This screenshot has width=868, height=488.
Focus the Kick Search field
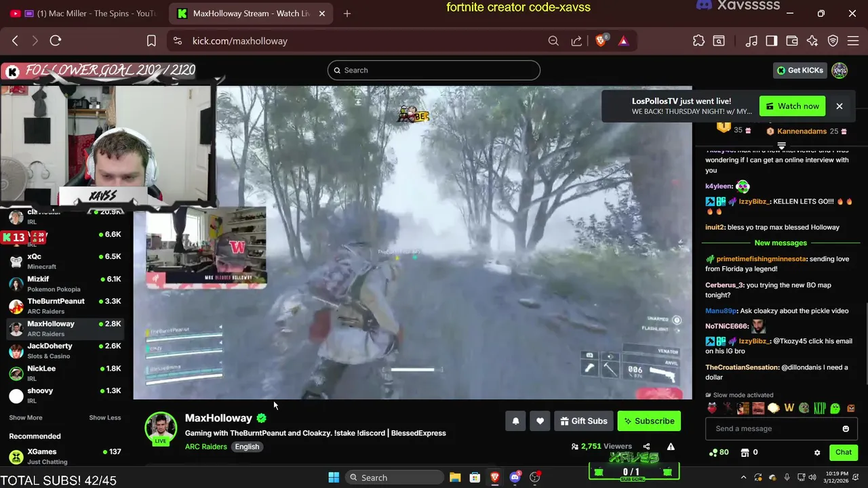coord(434,70)
